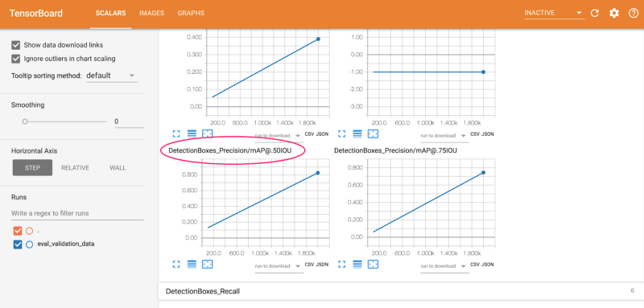The image size is (644, 308).
Task: Download JSON for the chart above mAP@.50IOU
Action: coord(323,134)
